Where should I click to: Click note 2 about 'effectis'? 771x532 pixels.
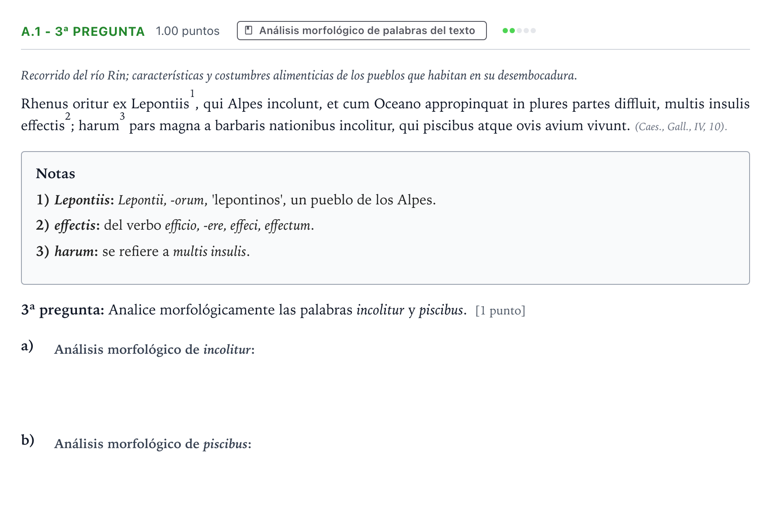[175, 225]
